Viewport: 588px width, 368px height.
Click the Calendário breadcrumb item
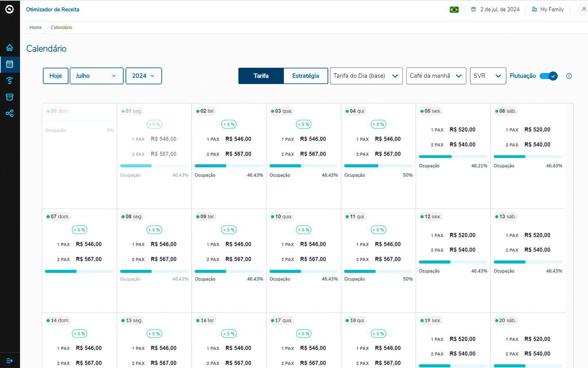[61, 27]
